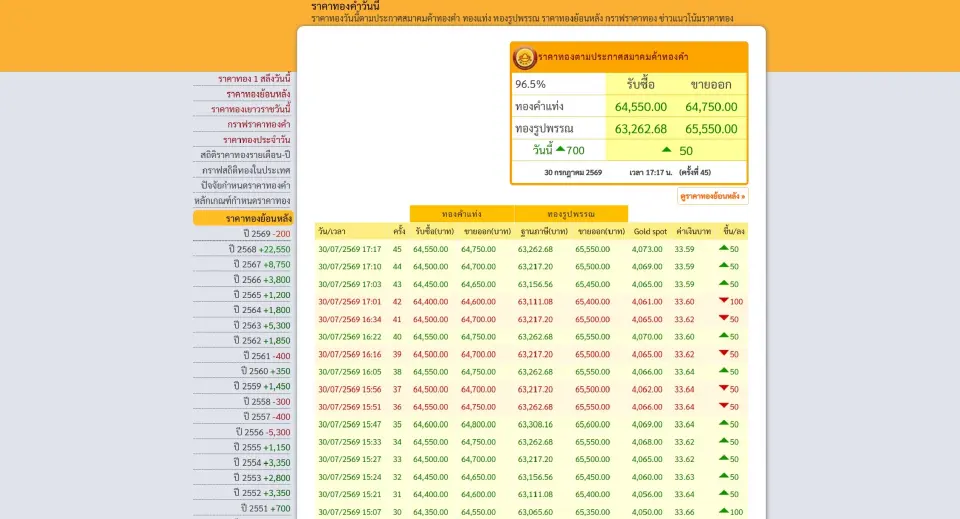Click the green up arrow in the 17:17 row
This screenshot has height=519, width=960.
(723, 248)
